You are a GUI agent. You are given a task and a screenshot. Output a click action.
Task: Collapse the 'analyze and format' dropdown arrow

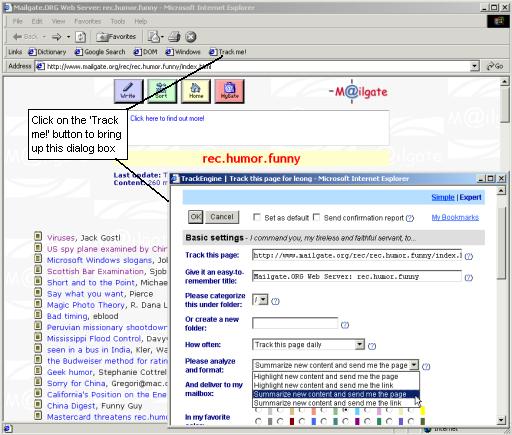tap(414, 365)
